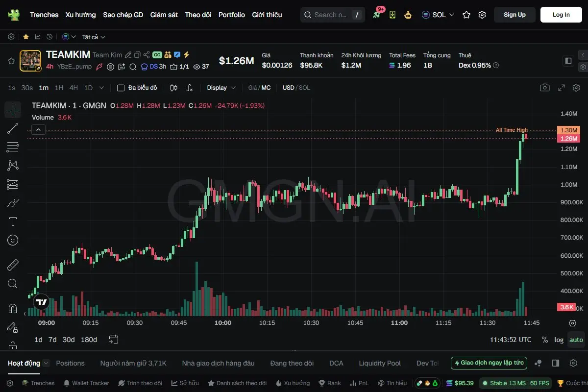The height and width of the screenshot is (392, 588).
Task: Open candlestick chart type selector
Action: click(x=173, y=88)
